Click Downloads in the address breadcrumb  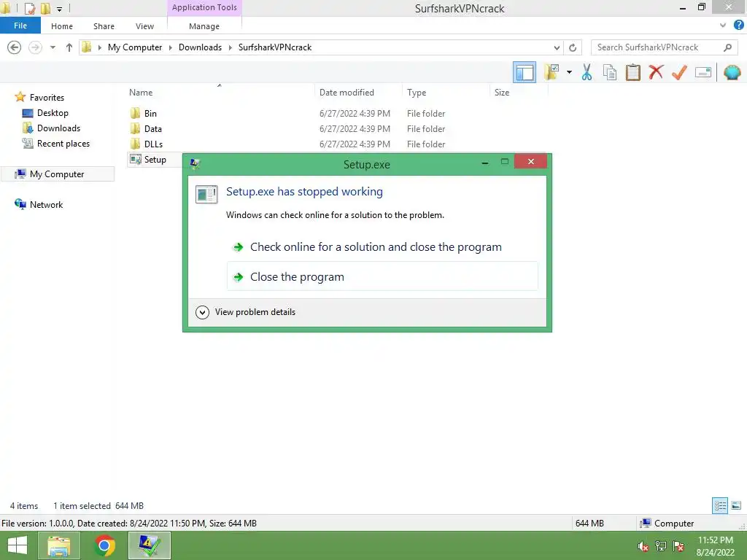200,47
